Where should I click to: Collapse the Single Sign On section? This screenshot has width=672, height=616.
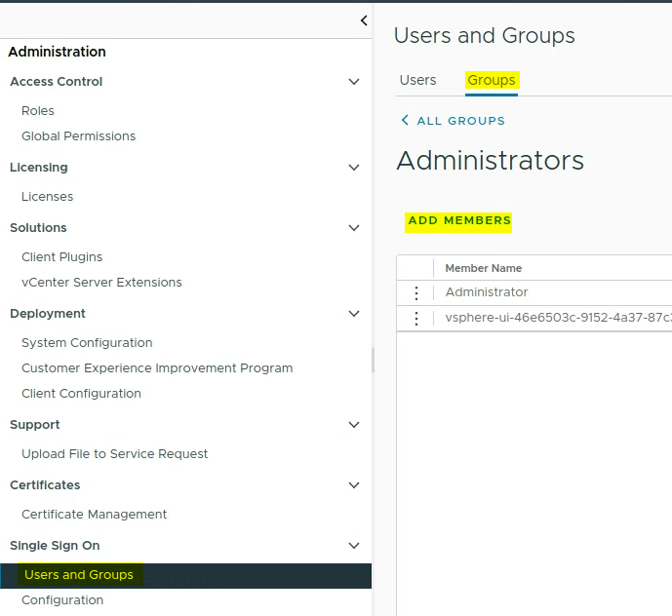354,546
